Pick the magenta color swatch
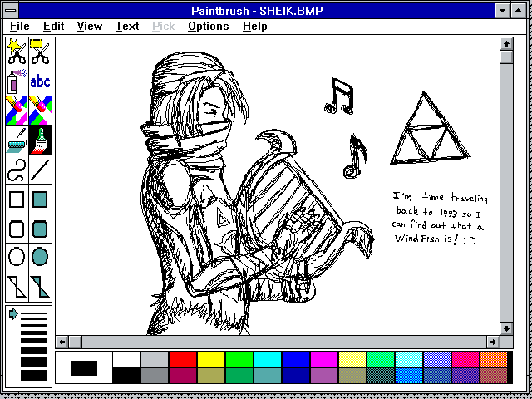 point(324,360)
